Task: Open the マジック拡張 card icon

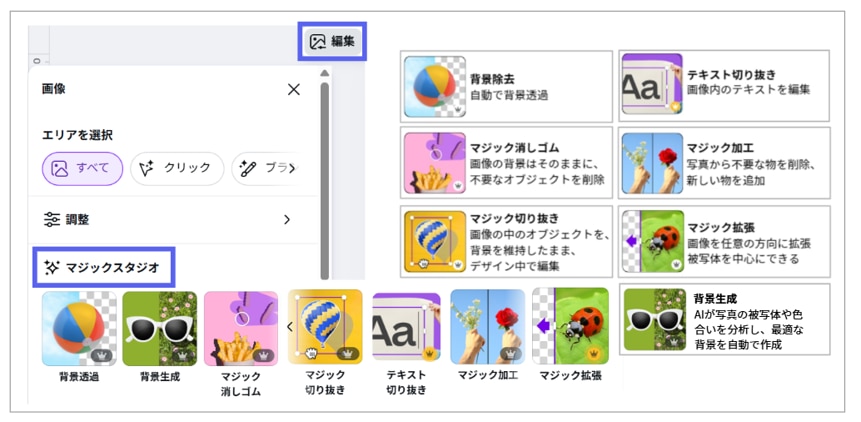Action: pos(653,241)
